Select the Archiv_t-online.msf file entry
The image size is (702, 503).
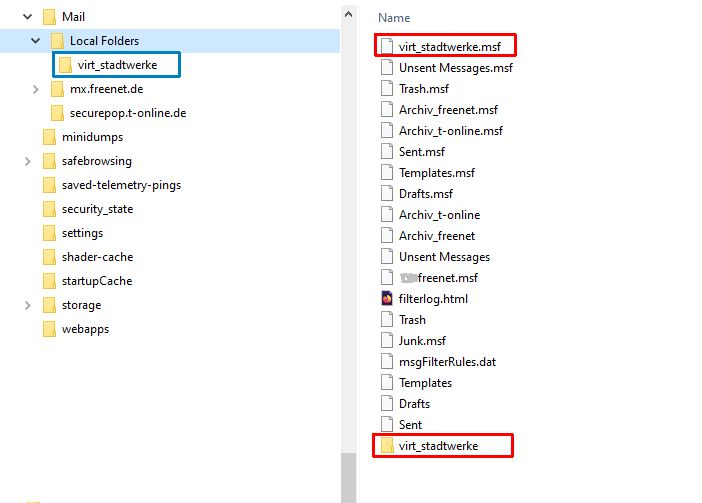pos(450,131)
